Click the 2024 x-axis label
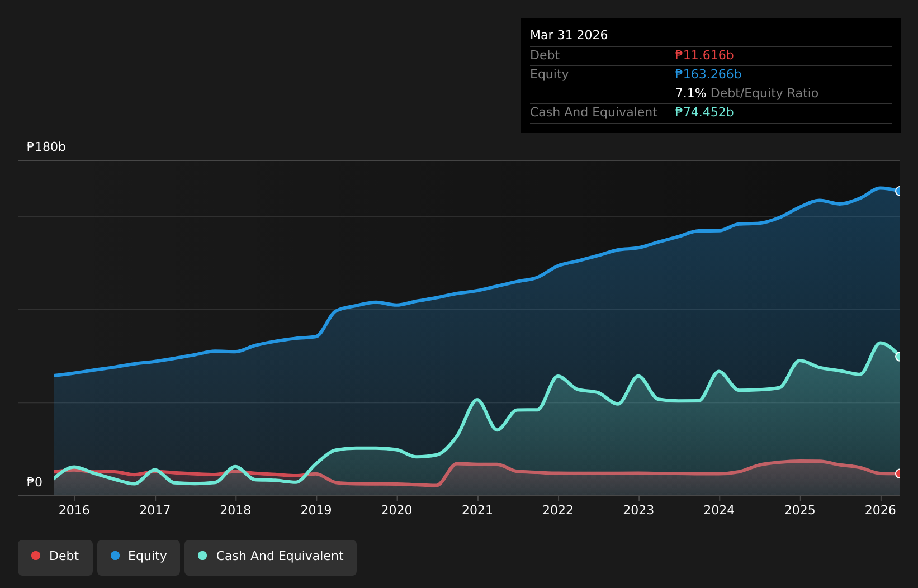 point(720,510)
